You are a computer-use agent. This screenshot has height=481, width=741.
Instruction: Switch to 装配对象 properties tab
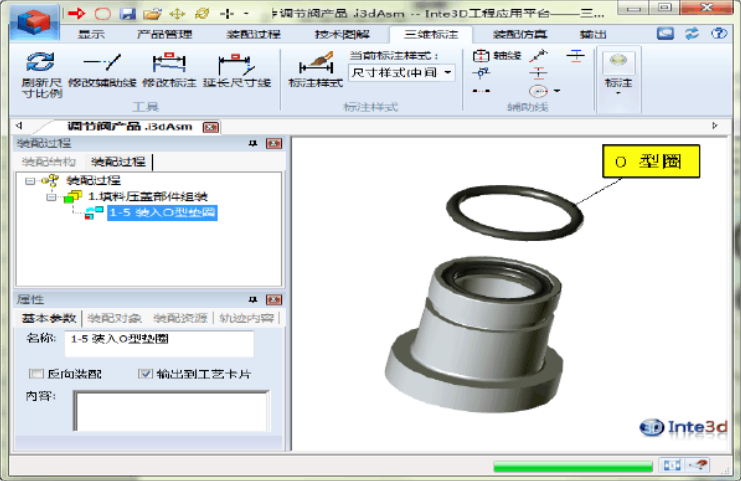[114, 318]
